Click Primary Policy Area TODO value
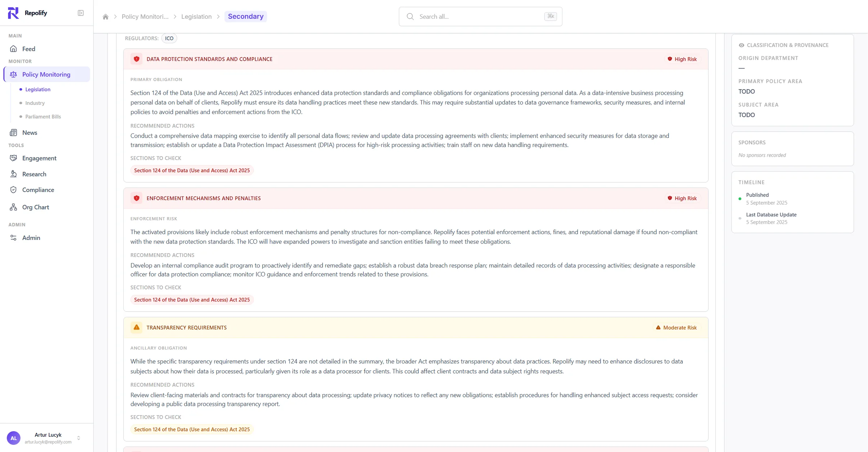This screenshot has height=452, width=868. [746, 92]
